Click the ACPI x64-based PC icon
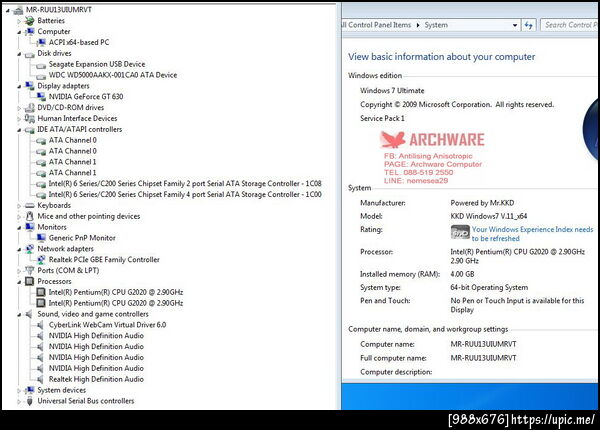This screenshot has height=430, width=600. point(41,42)
